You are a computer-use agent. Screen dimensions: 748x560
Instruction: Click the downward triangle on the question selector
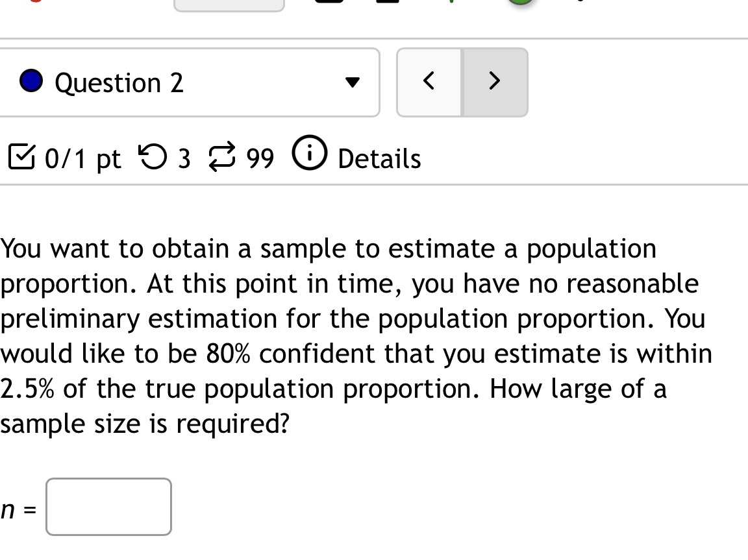(x=351, y=82)
